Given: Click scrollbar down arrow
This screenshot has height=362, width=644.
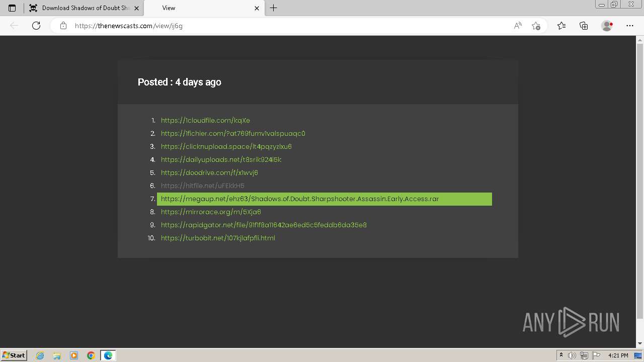Looking at the screenshot, I should click(x=640, y=344).
